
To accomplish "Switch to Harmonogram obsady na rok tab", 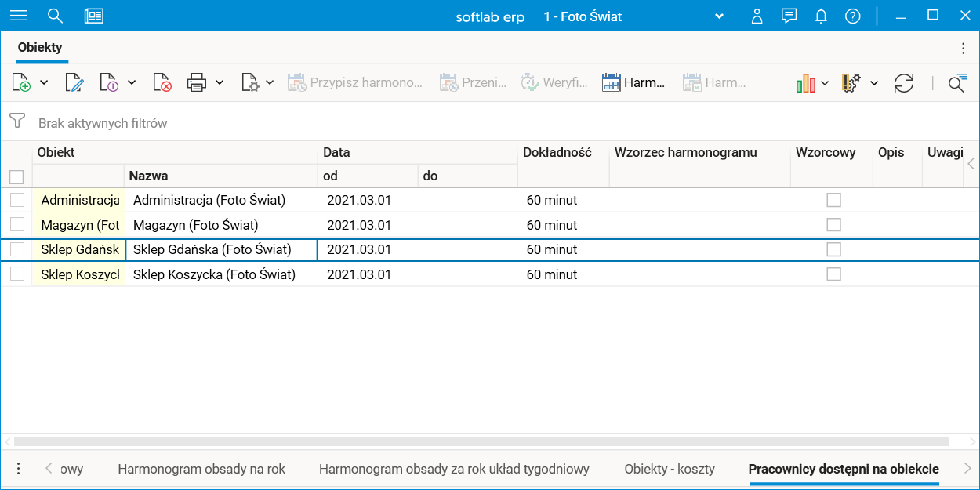I will pos(201,469).
